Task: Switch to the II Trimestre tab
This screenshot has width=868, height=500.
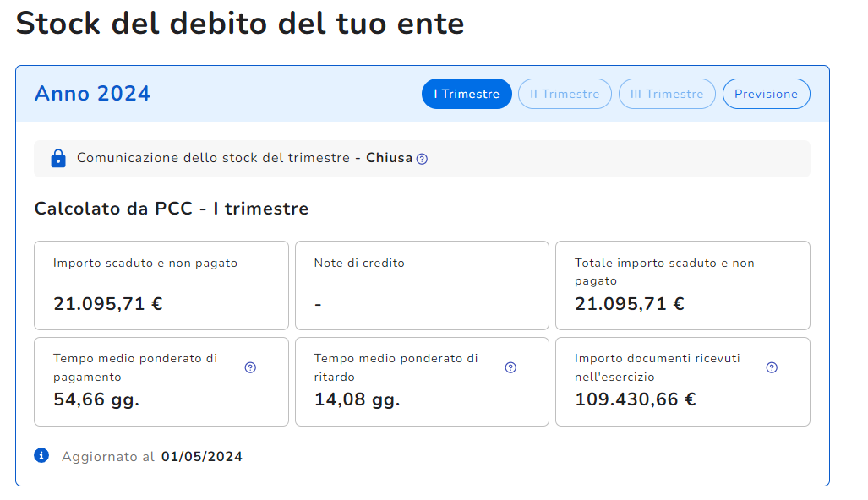Action: click(x=565, y=94)
